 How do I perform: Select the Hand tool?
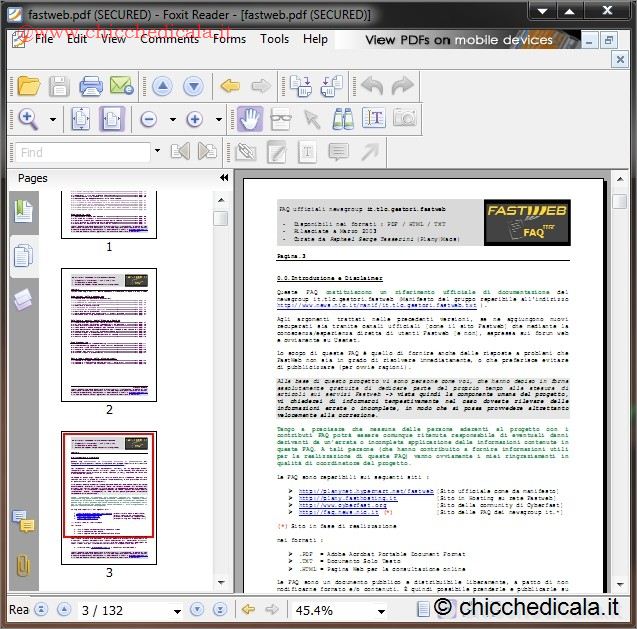[250, 119]
